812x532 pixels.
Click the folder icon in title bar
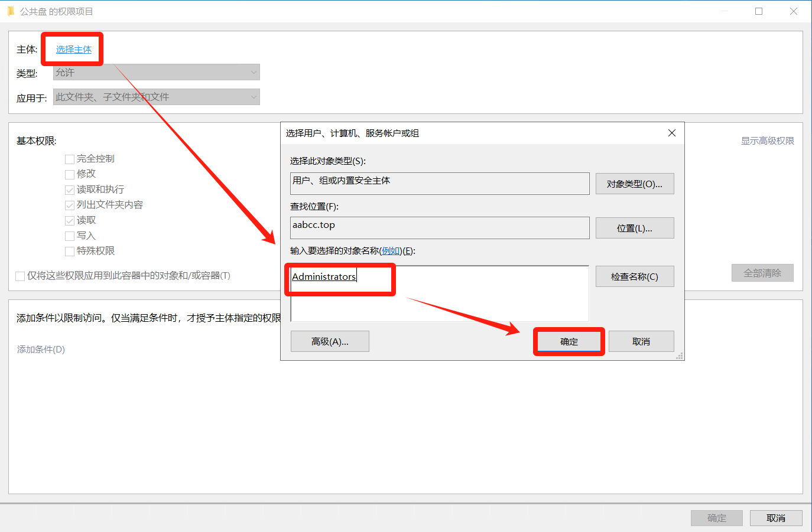(11, 11)
